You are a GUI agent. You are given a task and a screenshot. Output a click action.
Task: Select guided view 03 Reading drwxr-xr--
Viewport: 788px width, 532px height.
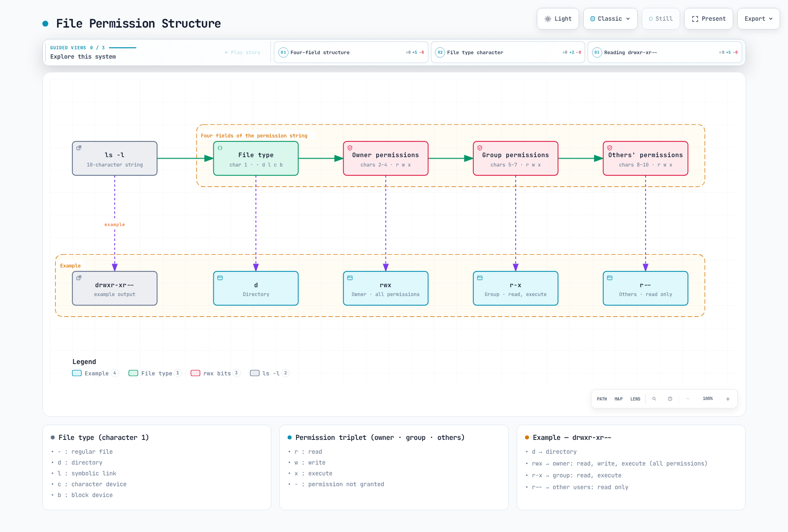coord(665,52)
